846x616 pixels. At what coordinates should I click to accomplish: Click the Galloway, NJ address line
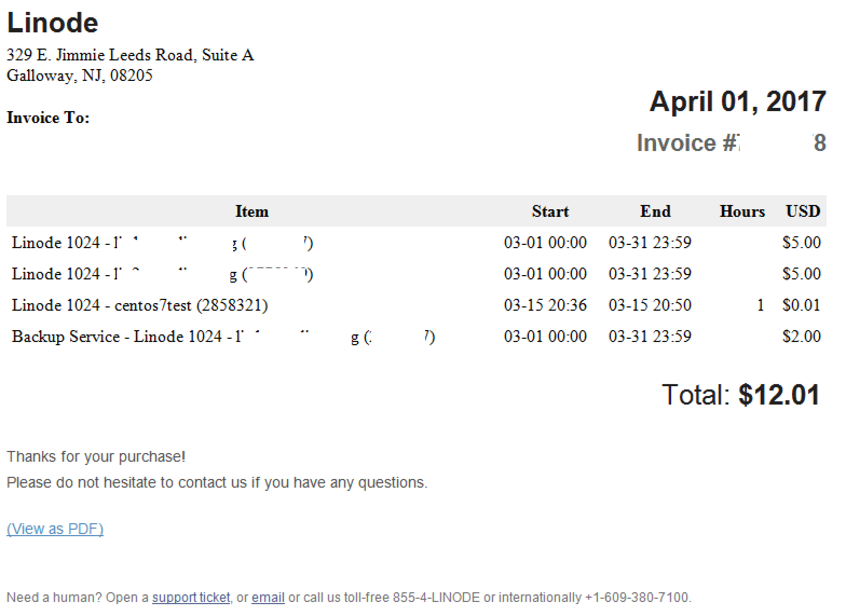click(x=79, y=75)
